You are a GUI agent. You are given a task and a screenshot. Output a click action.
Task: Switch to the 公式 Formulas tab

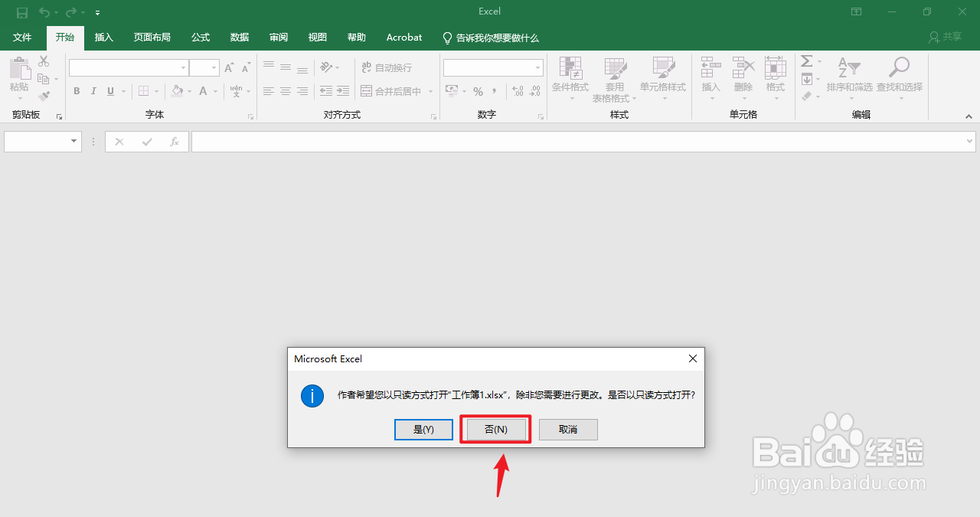click(201, 38)
